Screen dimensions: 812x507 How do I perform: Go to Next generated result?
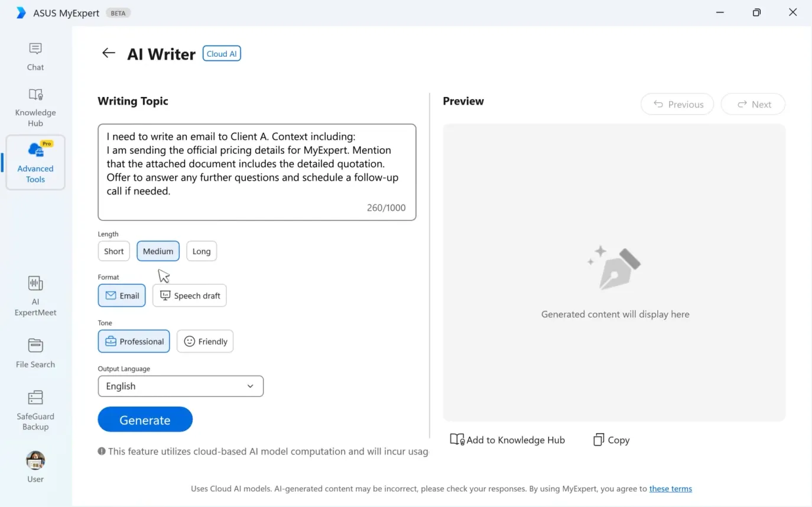tap(753, 104)
